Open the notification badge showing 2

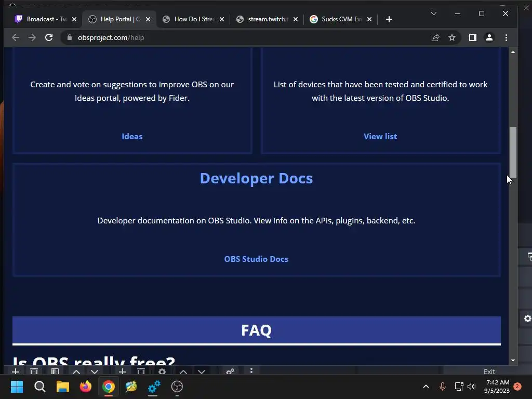pyautogui.click(x=517, y=387)
